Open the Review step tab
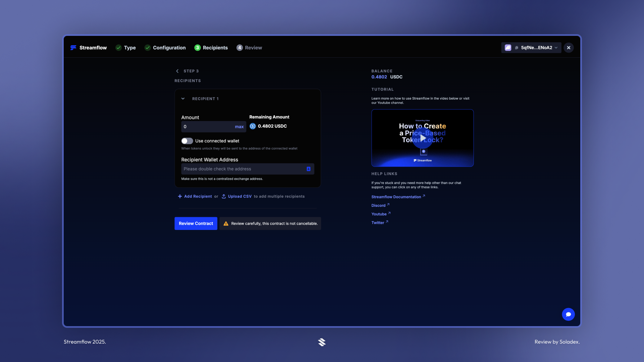The image size is (644, 362). 249,48
